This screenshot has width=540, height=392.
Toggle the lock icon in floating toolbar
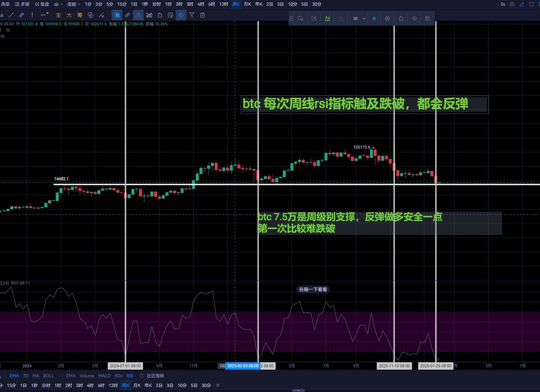(400, 18)
